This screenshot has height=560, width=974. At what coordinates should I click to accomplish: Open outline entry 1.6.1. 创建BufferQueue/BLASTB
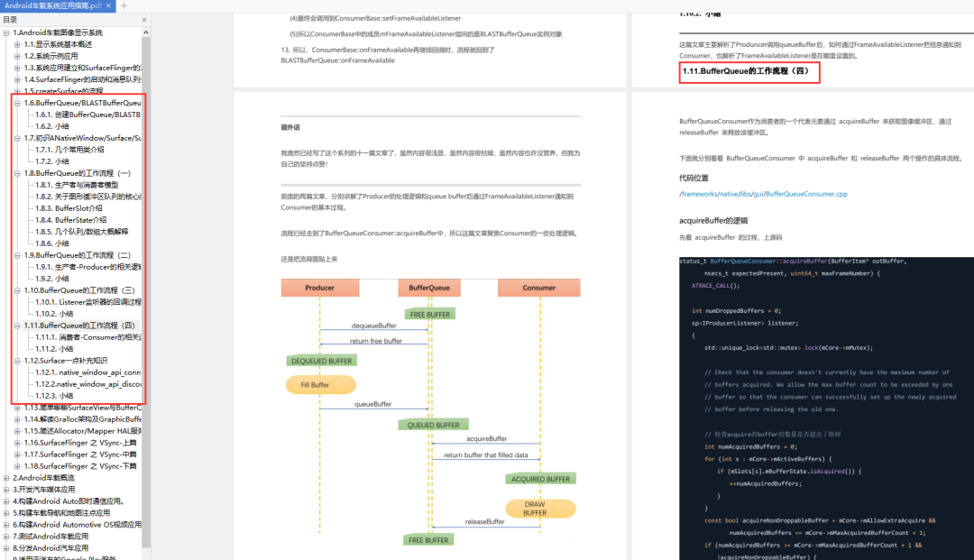[x=87, y=115]
